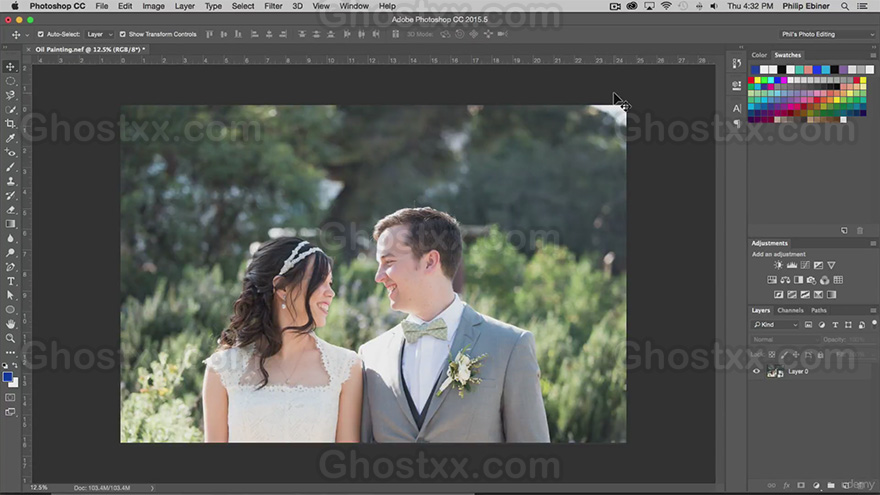Select the Path Selection tool
Image resolution: width=880 pixels, height=495 pixels.
(x=10, y=295)
